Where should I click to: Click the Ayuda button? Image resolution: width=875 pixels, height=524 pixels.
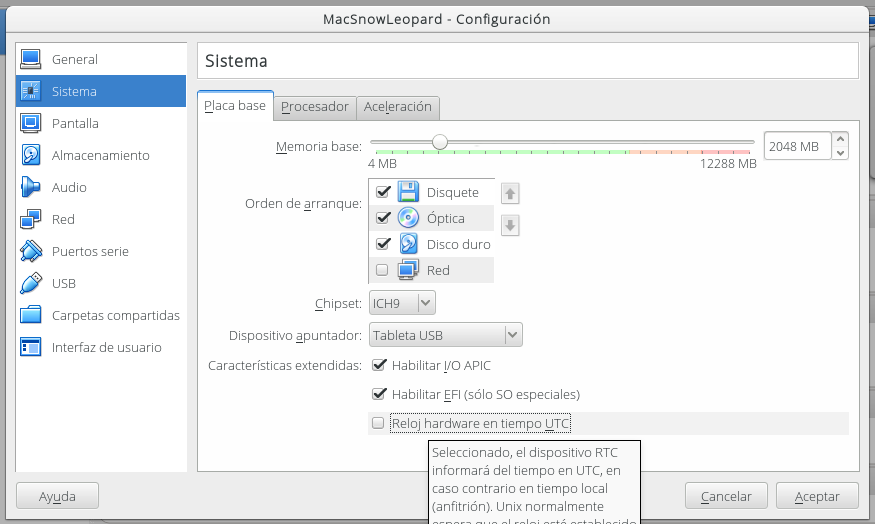click(x=57, y=496)
